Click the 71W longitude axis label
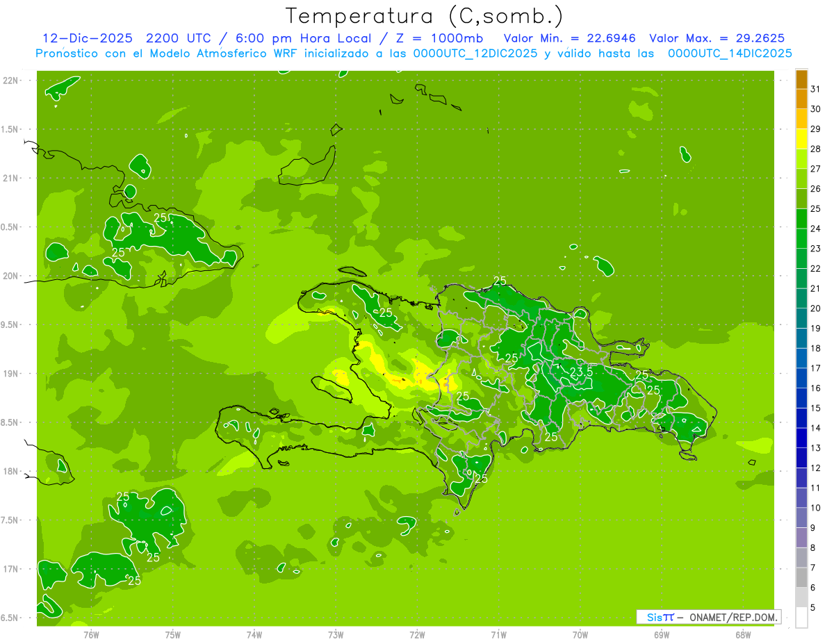Screen dimensions: 834x644 (x=498, y=635)
